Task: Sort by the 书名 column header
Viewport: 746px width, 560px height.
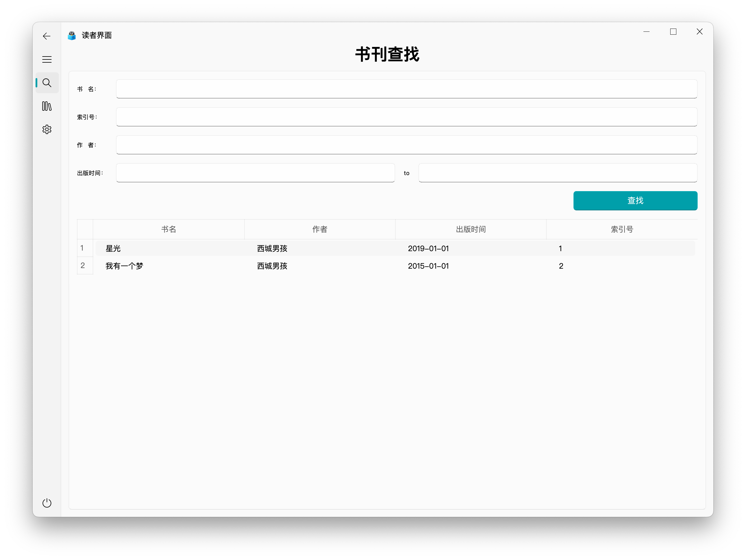Action: click(x=169, y=229)
